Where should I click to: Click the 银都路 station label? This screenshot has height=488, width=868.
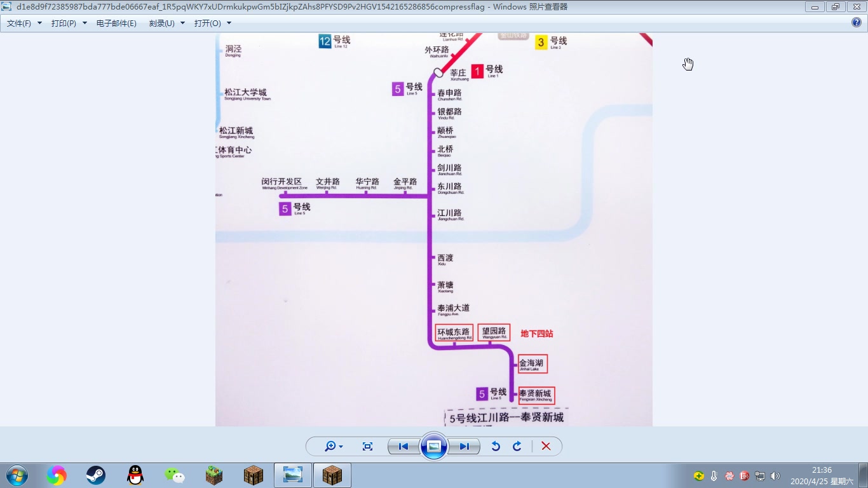449,113
